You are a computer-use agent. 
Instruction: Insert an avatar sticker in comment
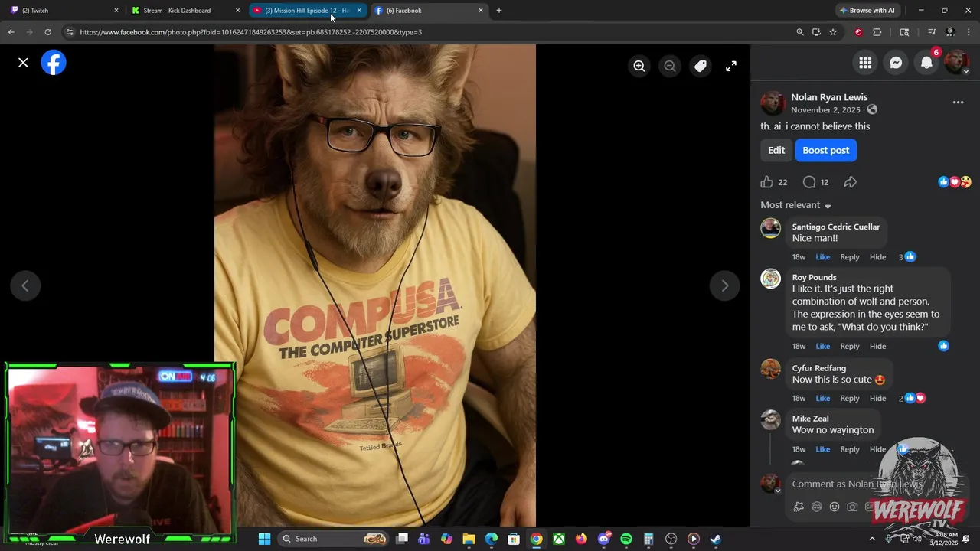799,507
